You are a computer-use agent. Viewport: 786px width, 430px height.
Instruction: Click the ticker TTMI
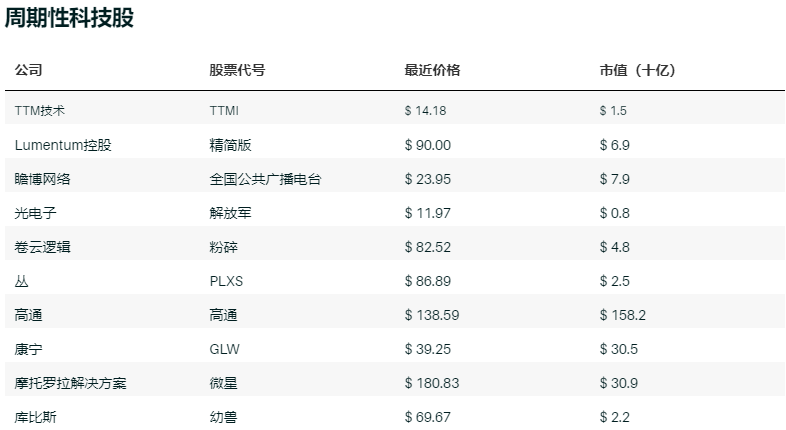(224, 111)
